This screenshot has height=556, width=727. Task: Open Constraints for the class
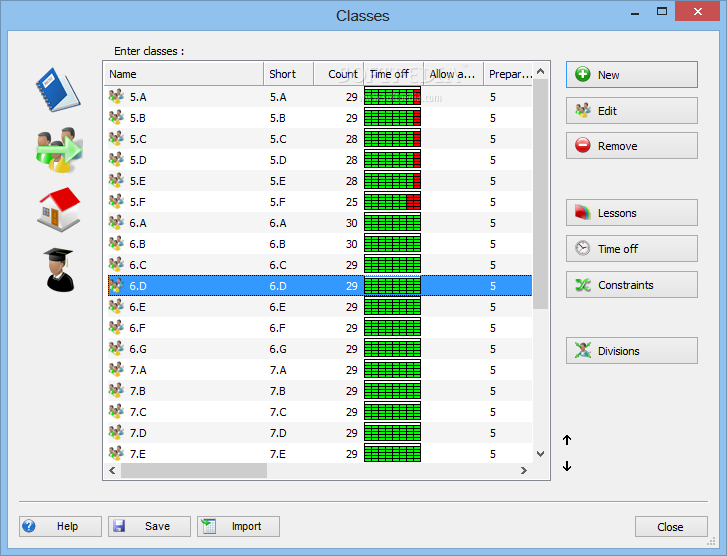click(x=631, y=285)
